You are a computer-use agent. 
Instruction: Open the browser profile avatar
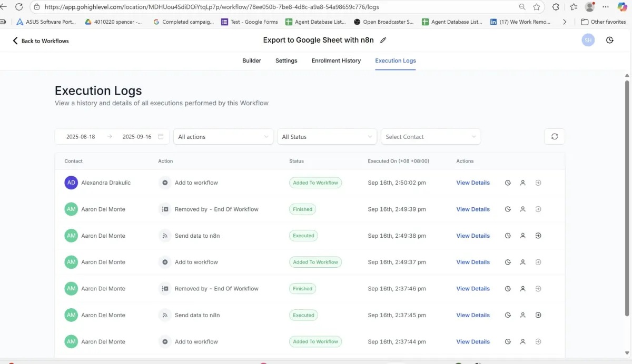590,7
